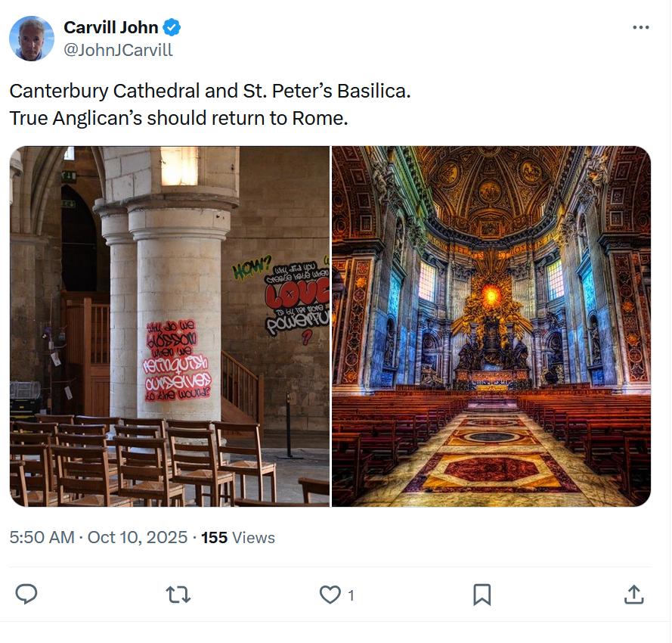This screenshot has height=643, width=672.
Task: Click the 'True Anglican's should return to Rome' line
Action: pos(178,119)
